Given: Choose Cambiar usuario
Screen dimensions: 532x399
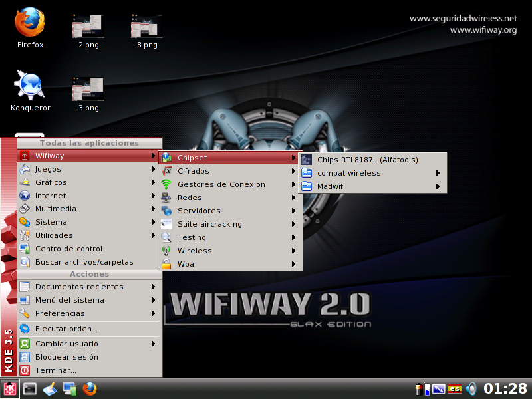Looking at the screenshot, I should [88, 344].
